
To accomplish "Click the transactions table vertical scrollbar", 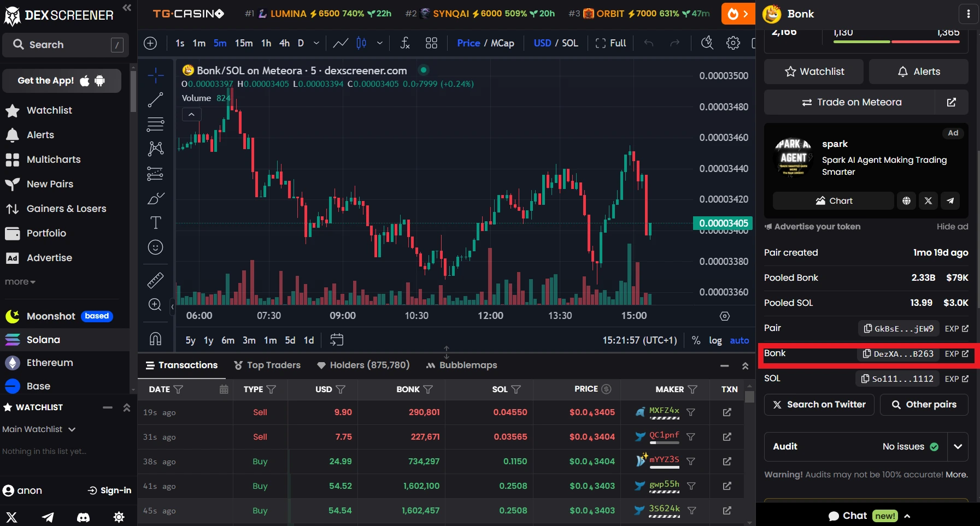I will 749,398.
